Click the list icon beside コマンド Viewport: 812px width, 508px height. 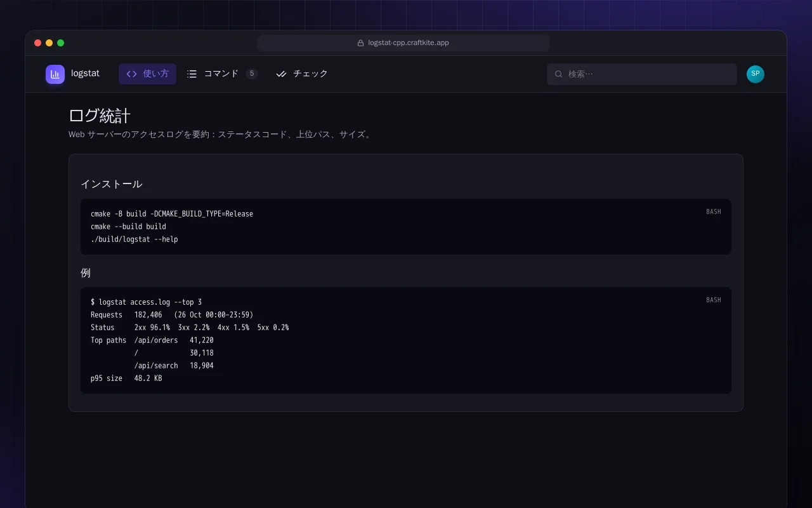[x=192, y=74]
